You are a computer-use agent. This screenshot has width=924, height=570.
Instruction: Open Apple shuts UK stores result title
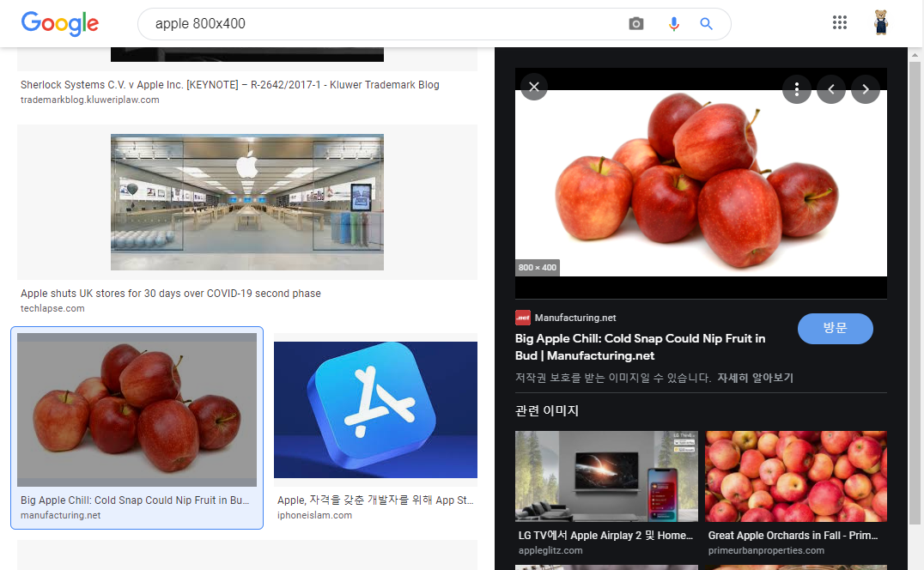[x=171, y=294]
